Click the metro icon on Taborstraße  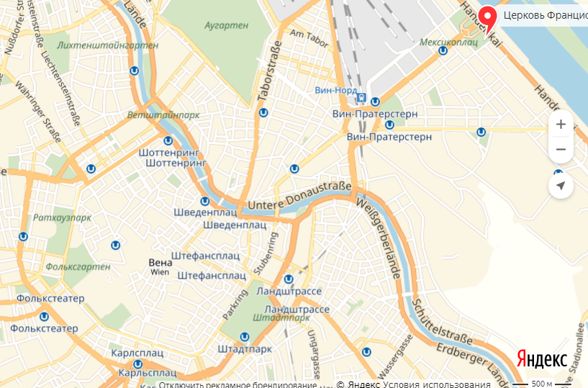263,112
